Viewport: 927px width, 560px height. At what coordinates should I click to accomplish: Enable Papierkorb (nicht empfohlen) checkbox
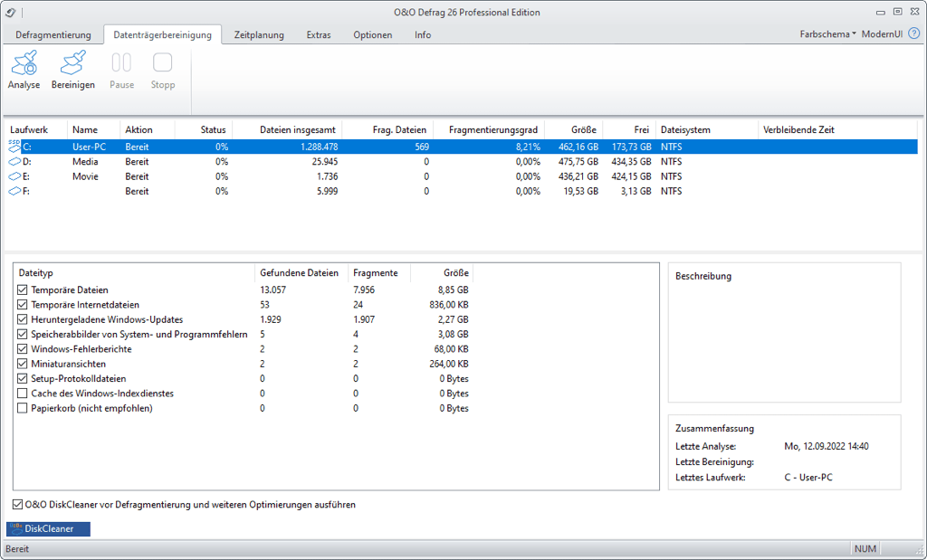point(23,408)
